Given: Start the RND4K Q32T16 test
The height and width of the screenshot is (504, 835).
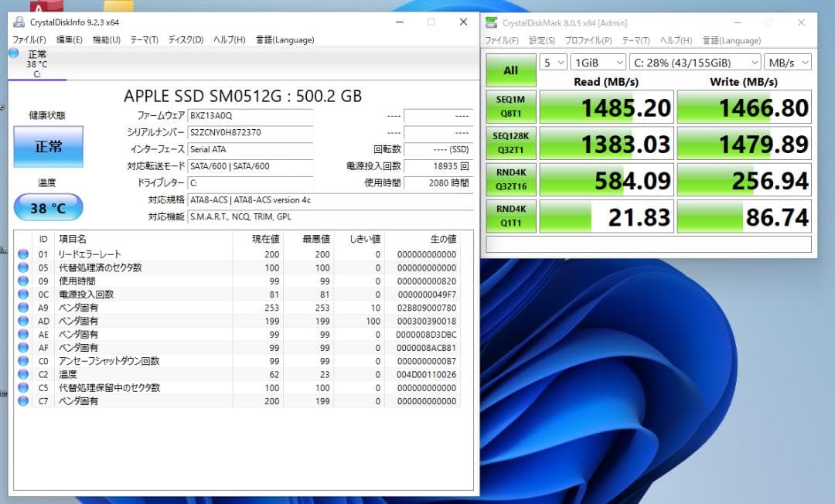Looking at the screenshot, I should pyautogui.click(x=510, y=179).
